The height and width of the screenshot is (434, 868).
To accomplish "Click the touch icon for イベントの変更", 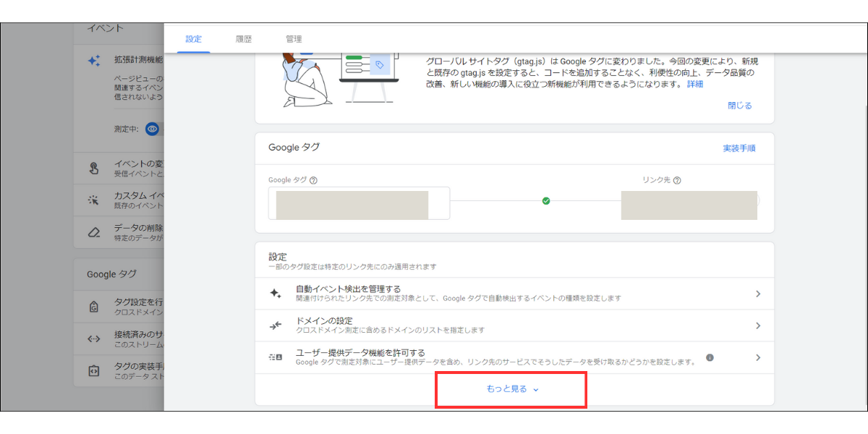I will (x=94, y=169).
